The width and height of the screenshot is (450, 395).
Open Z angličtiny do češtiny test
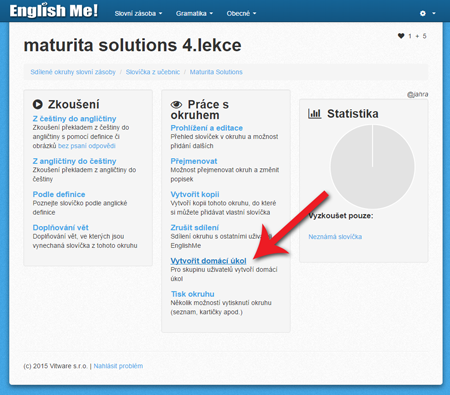[74, 161]
